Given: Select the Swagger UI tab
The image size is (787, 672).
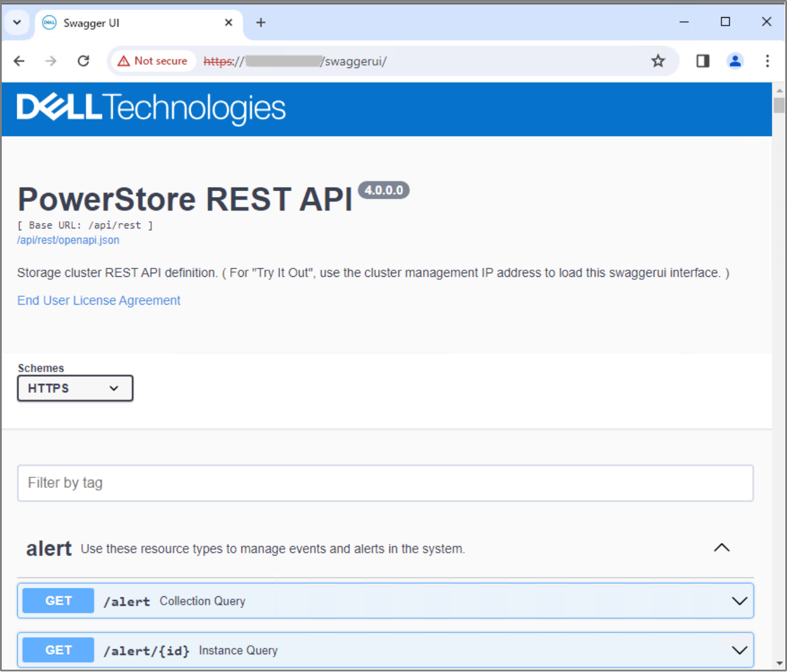Looking at the screenshot, I should [138, 23].
